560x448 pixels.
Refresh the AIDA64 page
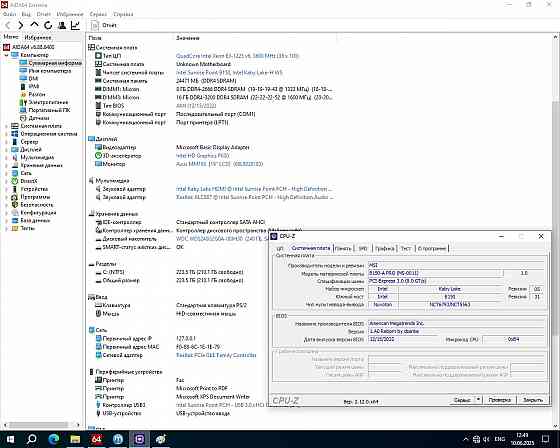pos(48,25)
